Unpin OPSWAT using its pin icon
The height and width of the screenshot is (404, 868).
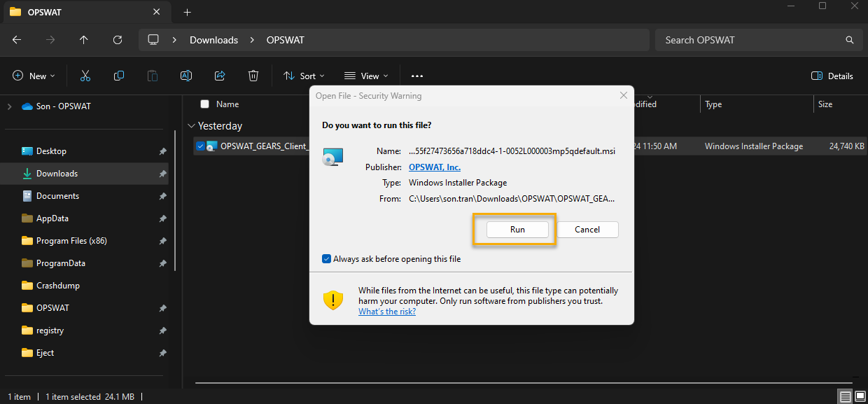click(162, 308)
